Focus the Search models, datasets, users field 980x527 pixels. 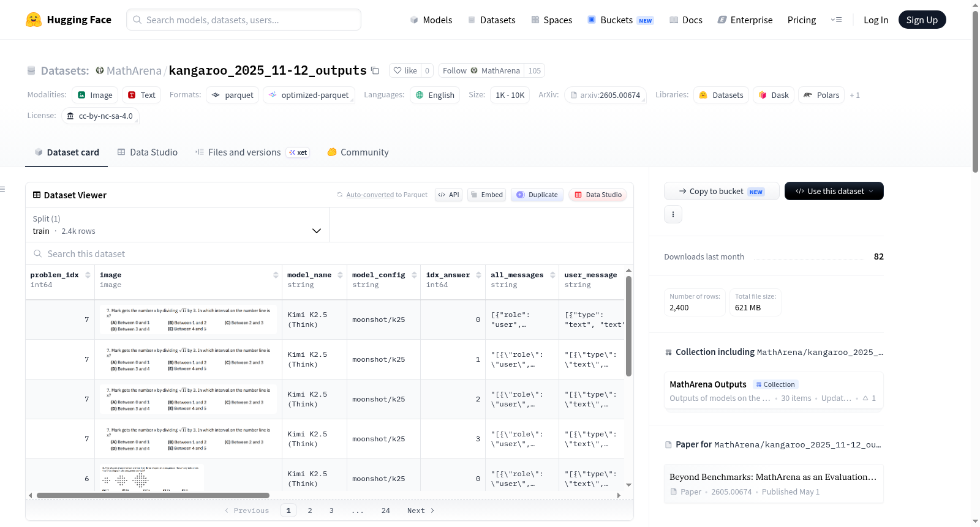pos(244,20)
